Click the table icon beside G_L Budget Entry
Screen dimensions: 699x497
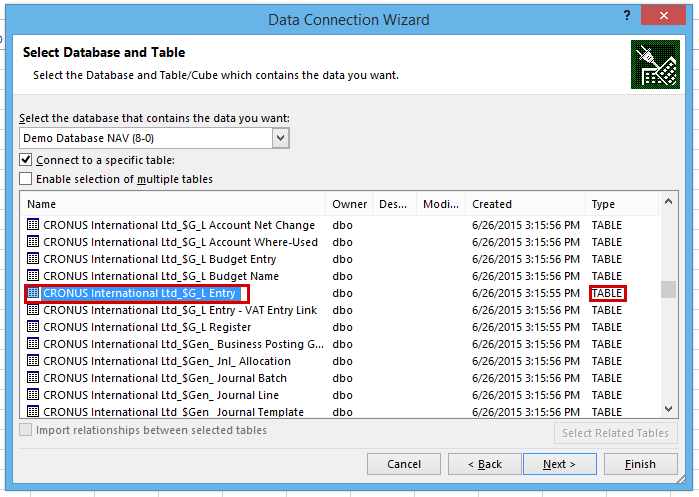(33, 259)
